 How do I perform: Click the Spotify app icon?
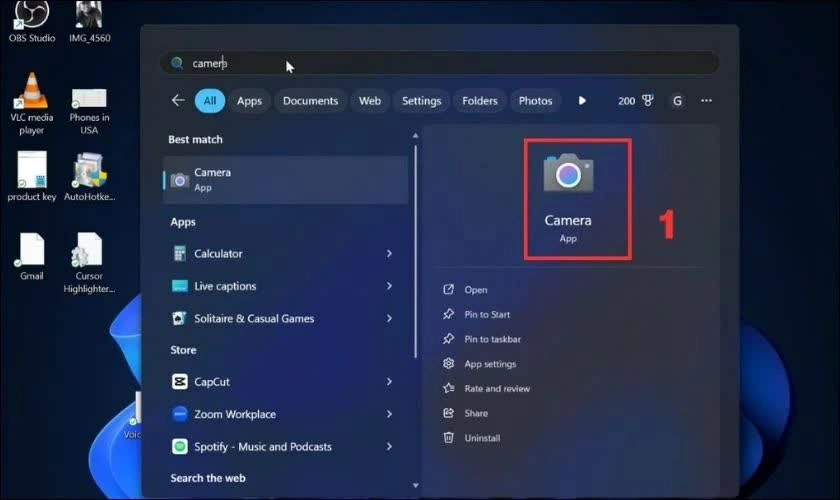tap(179, 446)
